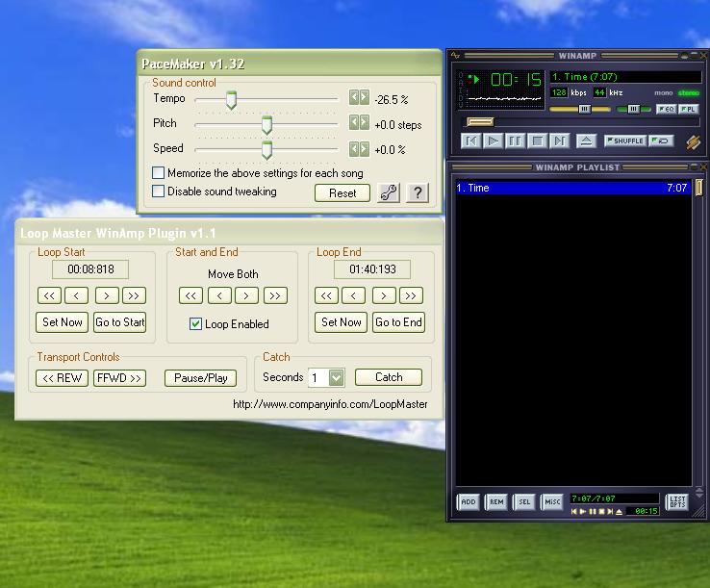Click Loop End Set Now button
Viewport: 710px width, 588px height.
click(x=341, y=322)
